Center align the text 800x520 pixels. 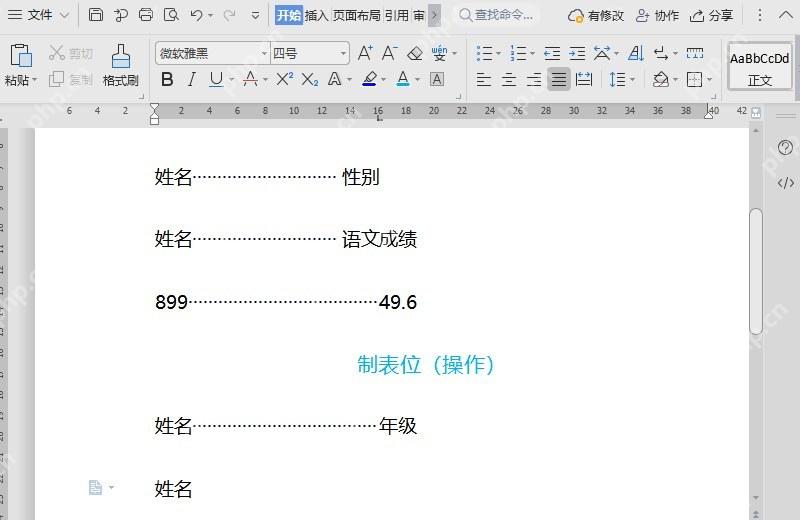pyautogui.click(x=509, y=79)
